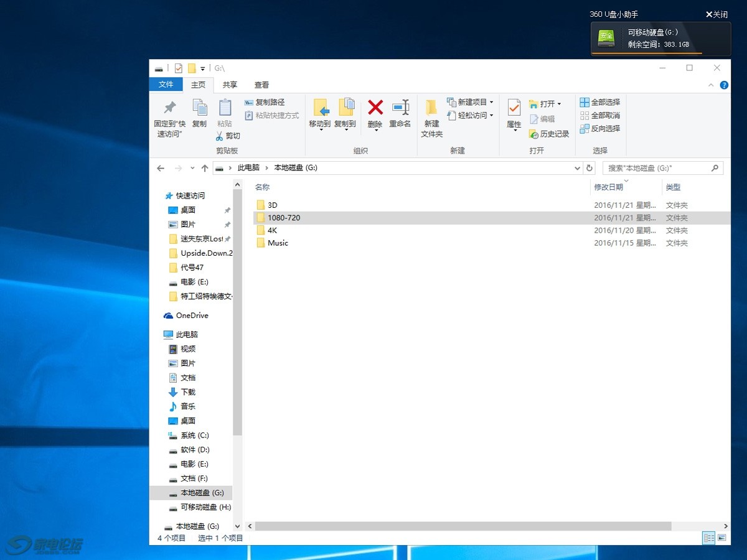
Task: Switch to details view in status bar
Action: pos(708,538)
